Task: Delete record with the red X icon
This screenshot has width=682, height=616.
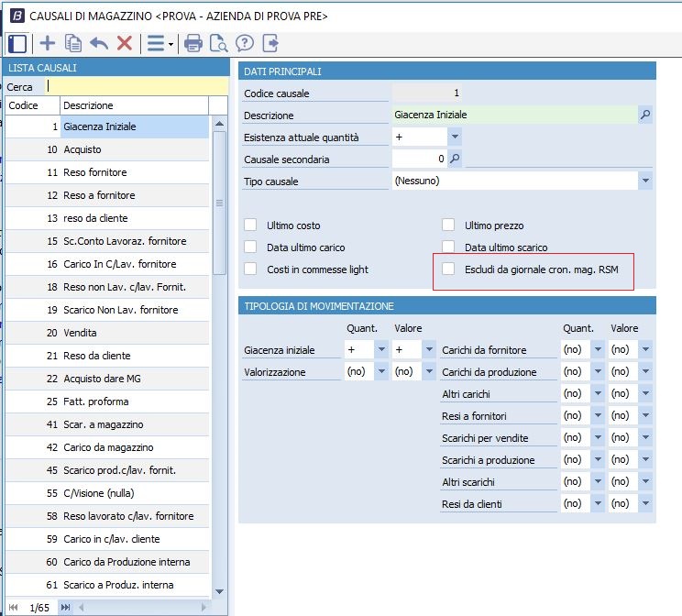Action: coord(125,43)
